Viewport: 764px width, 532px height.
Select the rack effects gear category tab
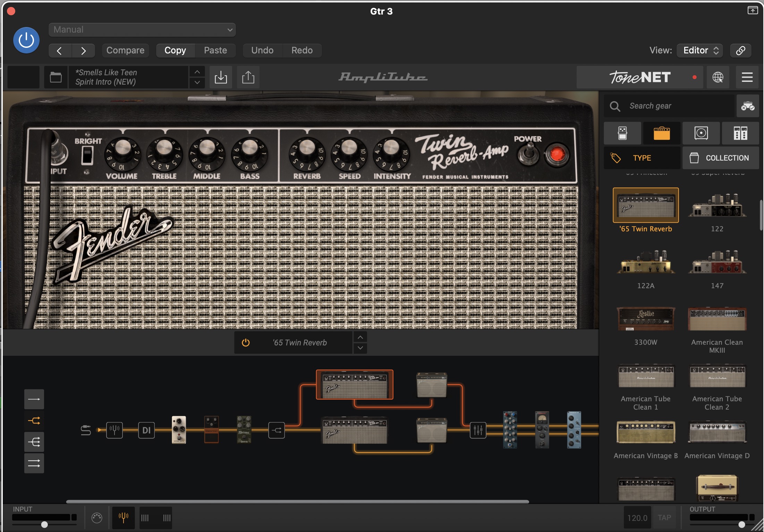(740, 133)
